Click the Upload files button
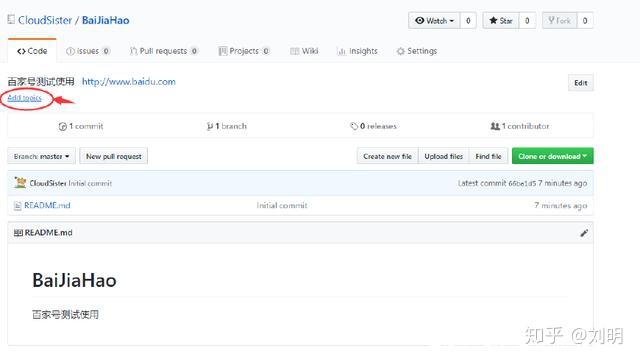The height and width of the screenshot is (362, 640). [x=444, y=156]
